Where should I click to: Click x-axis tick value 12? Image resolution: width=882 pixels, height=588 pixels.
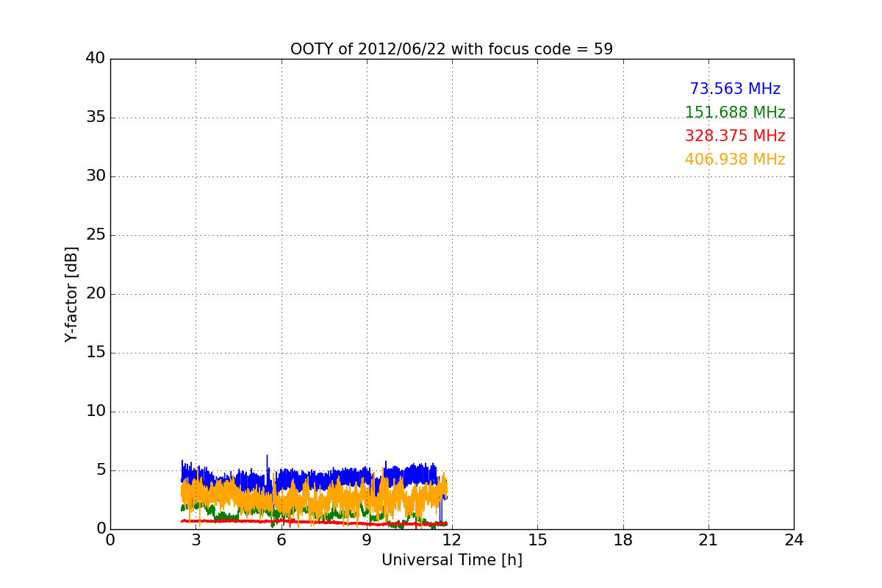[452, 540]
